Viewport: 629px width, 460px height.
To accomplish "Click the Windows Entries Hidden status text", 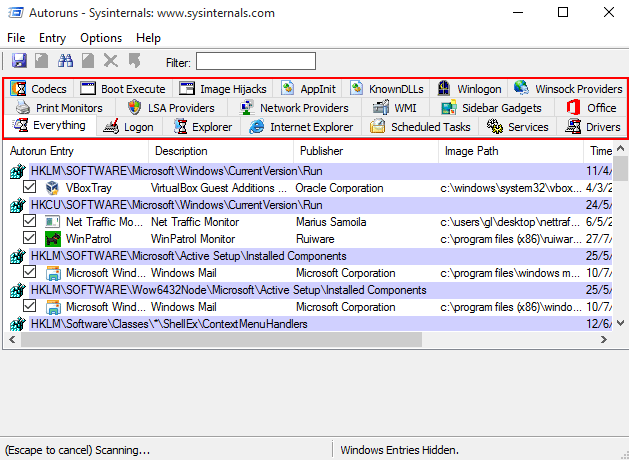I will tap(400, 450).
